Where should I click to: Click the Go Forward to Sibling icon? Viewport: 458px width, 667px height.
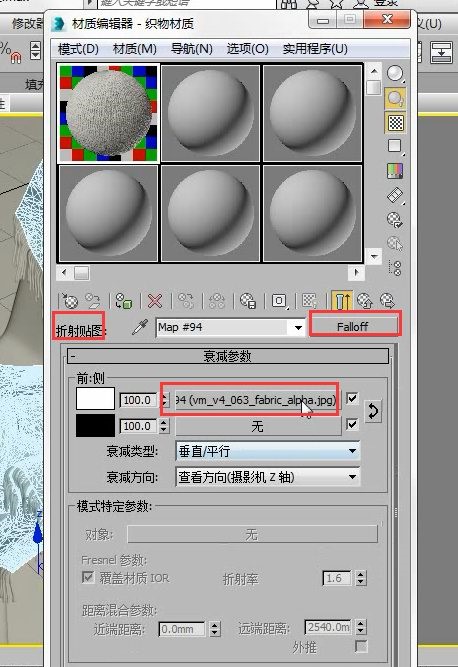pos(387,301)
